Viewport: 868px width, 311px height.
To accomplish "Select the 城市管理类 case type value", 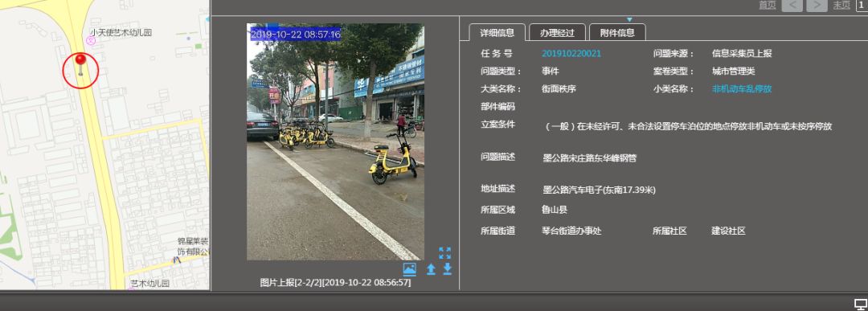I will [x=734, y=72].
